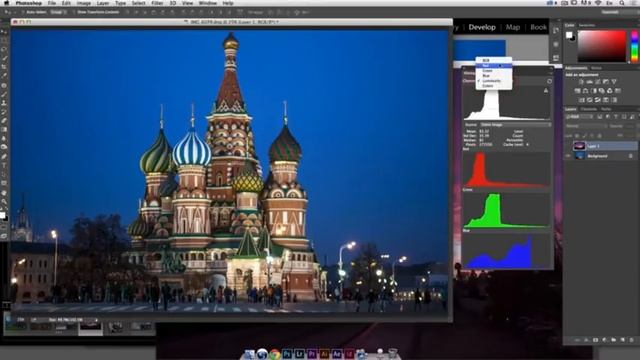Click the Background layer lock icon

click(631, 156)
